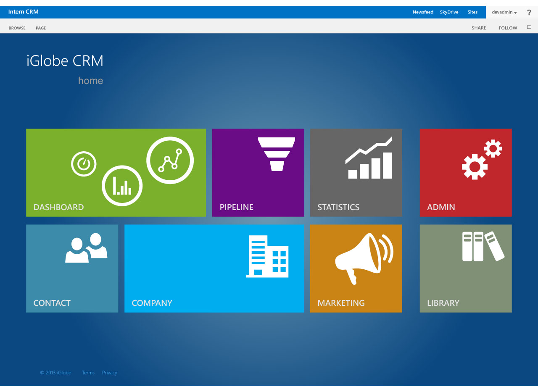Screen dimensions: 538x392
Task: Open the Terms footer link
Action: 88,373
